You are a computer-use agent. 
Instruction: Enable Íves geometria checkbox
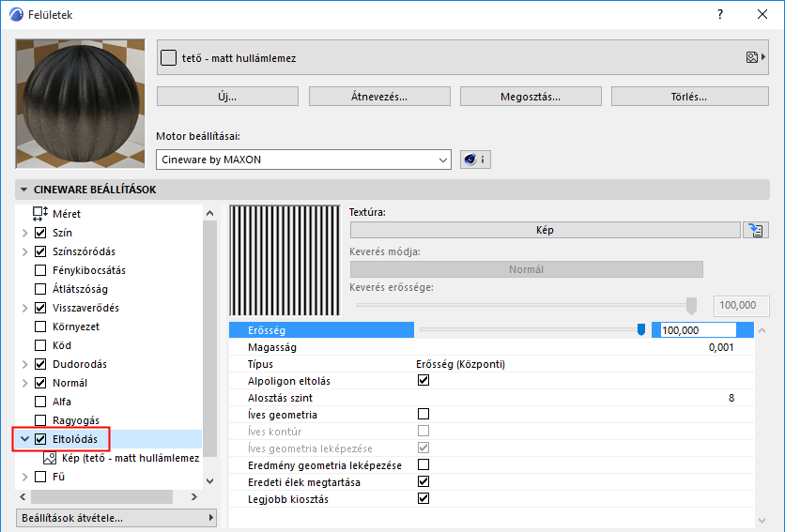coord(423,414)
